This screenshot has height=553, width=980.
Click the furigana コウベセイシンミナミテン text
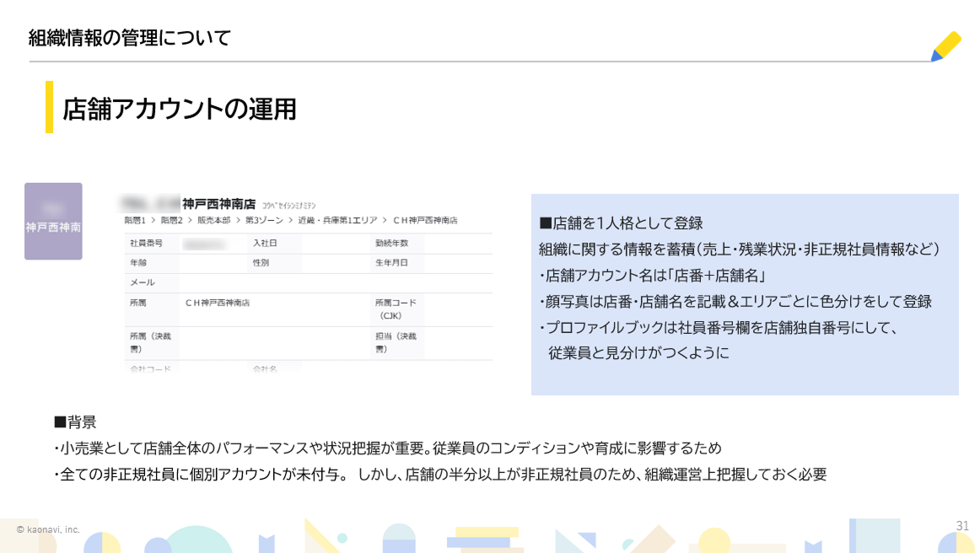pos(288,206)
